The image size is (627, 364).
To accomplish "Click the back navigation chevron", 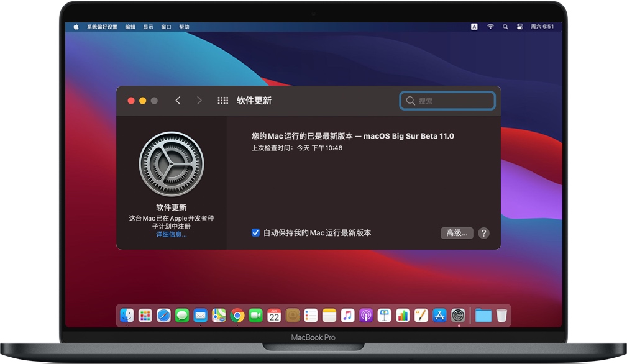I will tap(178, 100).
